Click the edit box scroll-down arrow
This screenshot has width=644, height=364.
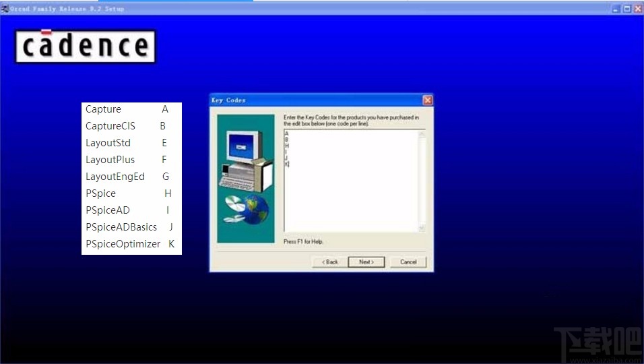click(422, 228)
